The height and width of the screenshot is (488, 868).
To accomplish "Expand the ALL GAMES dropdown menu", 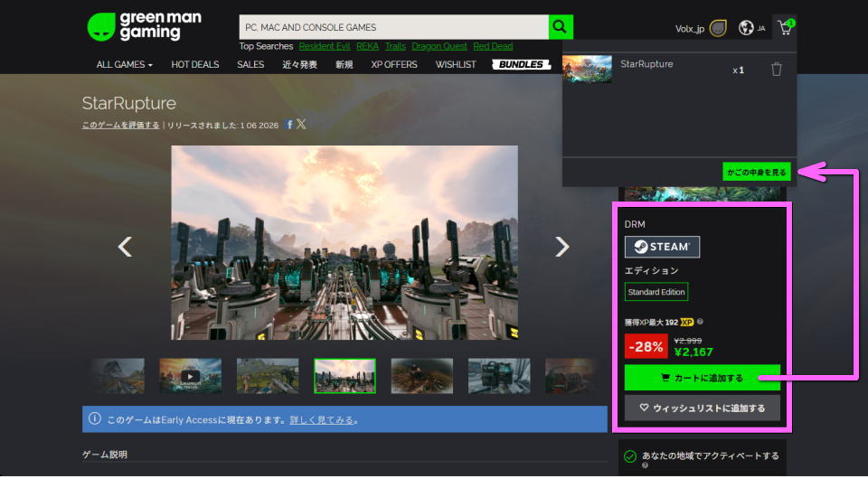I will (124, 65).
